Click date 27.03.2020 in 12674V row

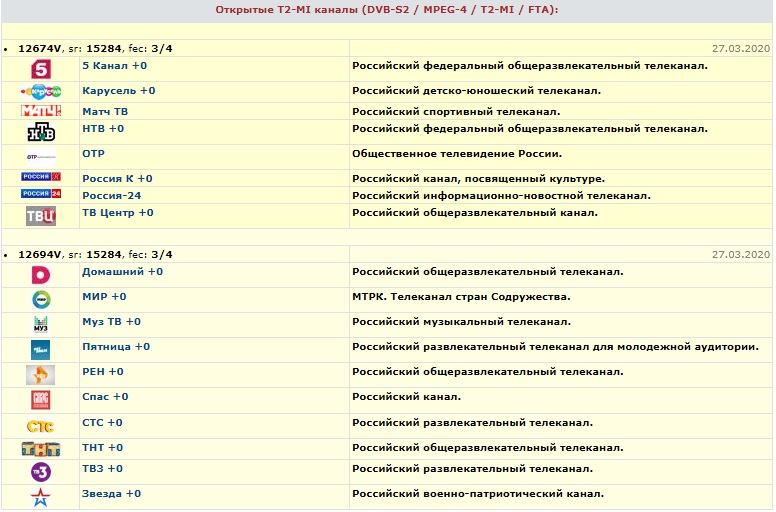pos(741,48)
